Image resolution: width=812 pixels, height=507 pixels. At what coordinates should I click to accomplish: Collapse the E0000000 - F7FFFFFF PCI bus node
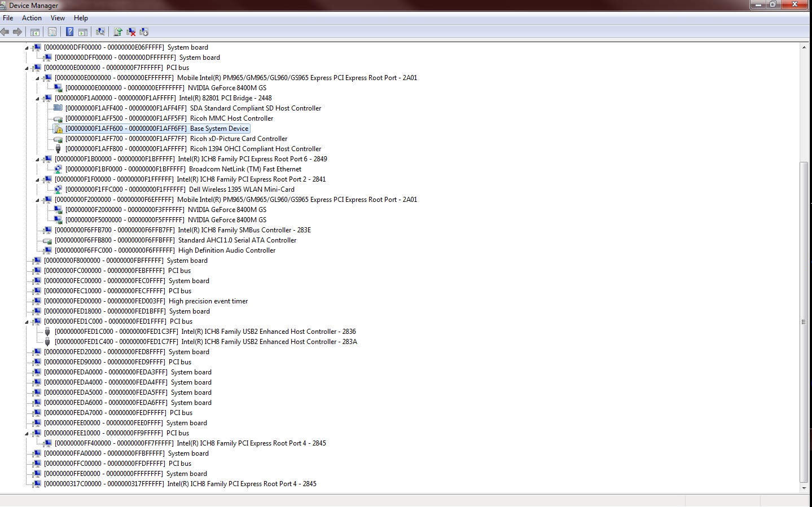pos(27,68)
